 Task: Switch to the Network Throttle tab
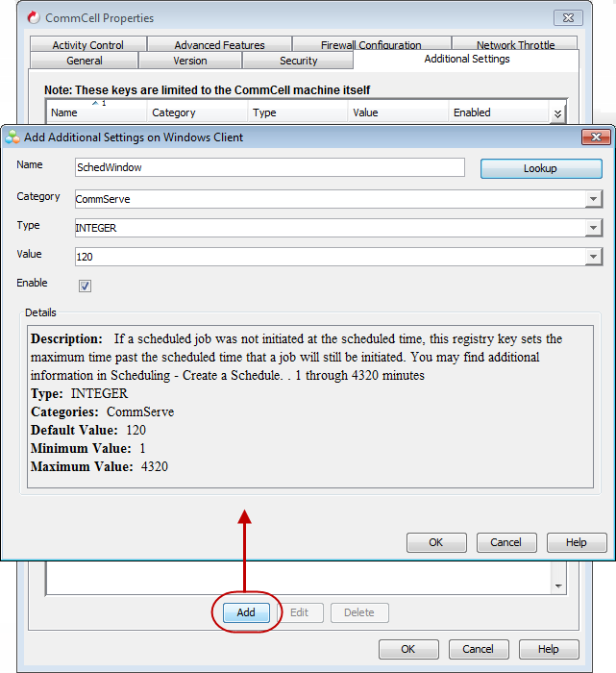click(515, 44)
